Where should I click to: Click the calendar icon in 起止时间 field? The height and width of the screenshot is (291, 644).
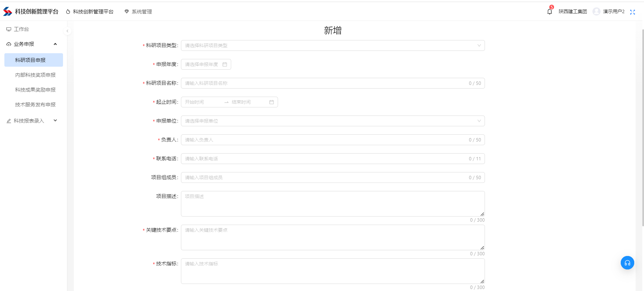pyautogui.click(x=272, y=102)
